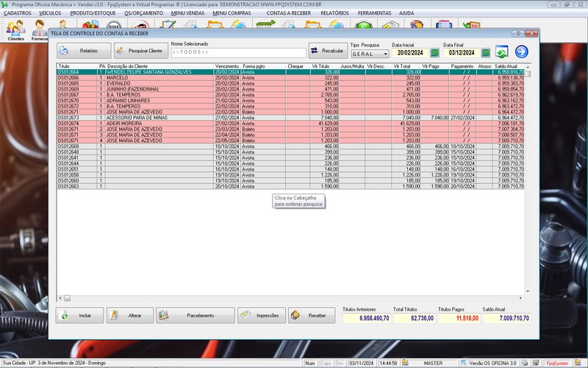This screenshot has height=368, width=588.
Task: Click the Incluir button
Action: [x=79, y=316]
